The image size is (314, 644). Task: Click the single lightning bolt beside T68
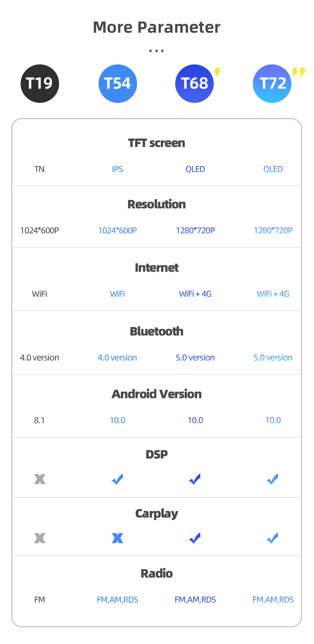point(217,71)
